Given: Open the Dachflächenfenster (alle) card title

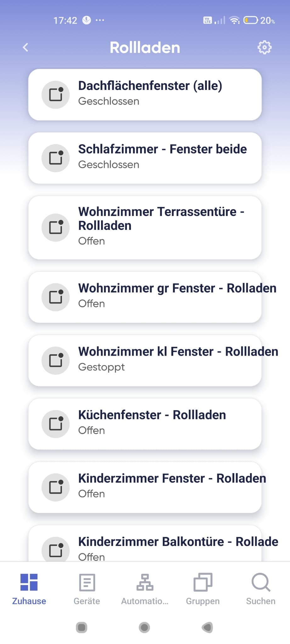Looking at the screenshot, I should click(150, 86).
